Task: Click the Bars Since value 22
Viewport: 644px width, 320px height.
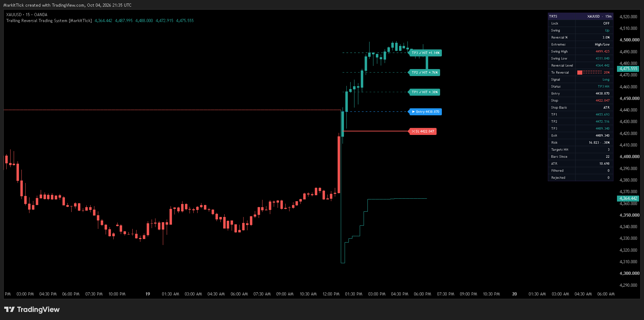Action: 608,157
